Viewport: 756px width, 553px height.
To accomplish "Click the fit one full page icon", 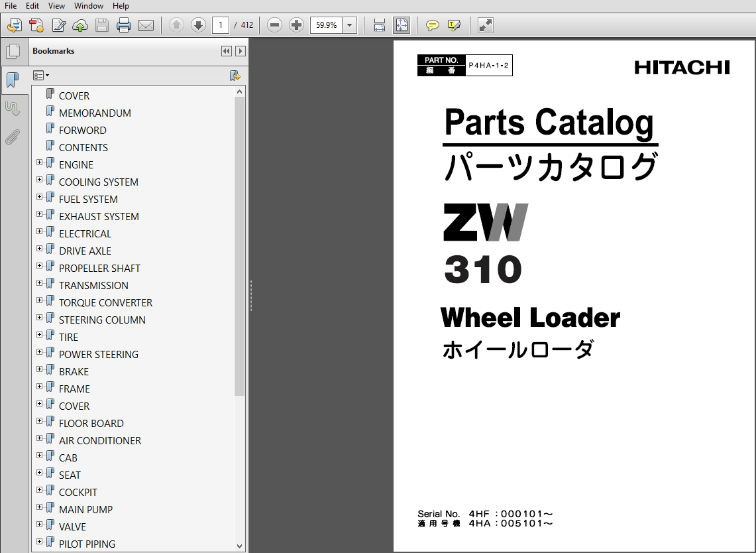I will pyautogui.click(x=401, y=25).
